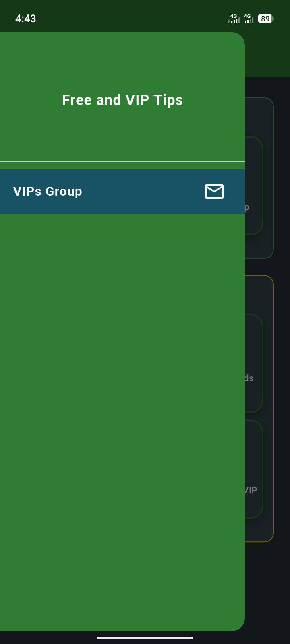Viewport: 290px width, 644px height.
Task: Click green header space above the title
Action: pyautogui.click(x=122, y=60)
